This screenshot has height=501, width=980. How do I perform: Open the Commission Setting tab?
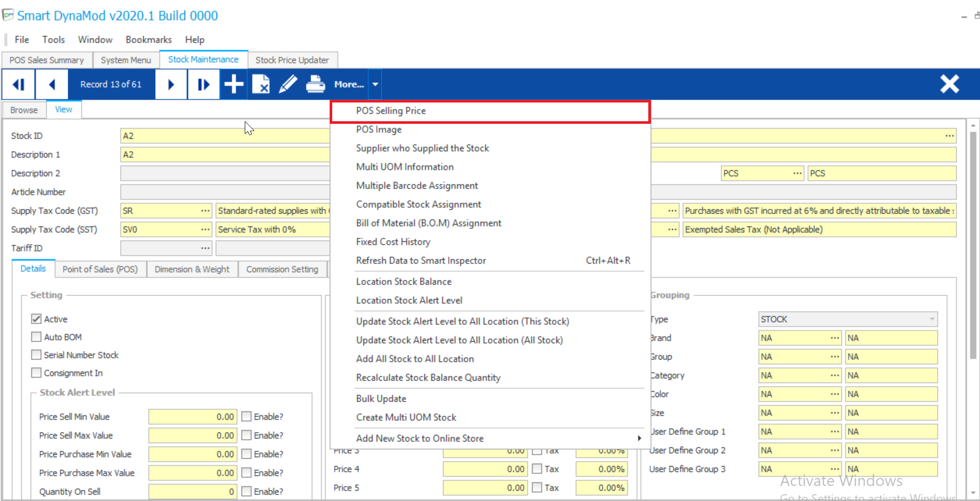tap(282, 269)
